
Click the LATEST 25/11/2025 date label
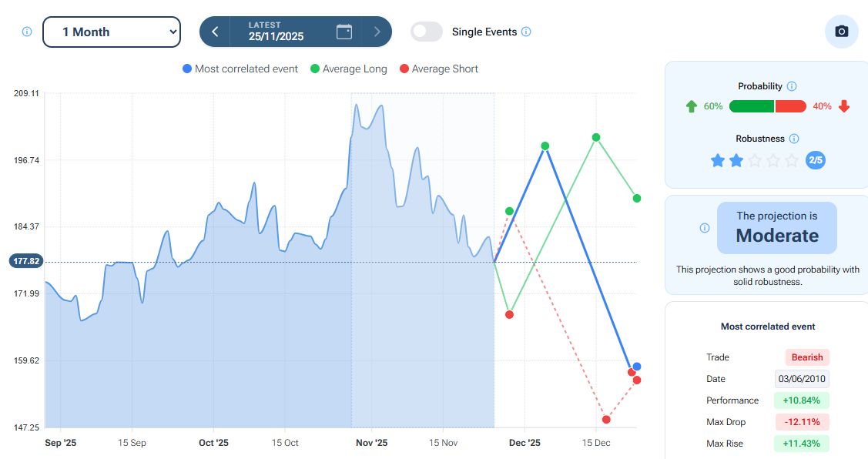276,32
